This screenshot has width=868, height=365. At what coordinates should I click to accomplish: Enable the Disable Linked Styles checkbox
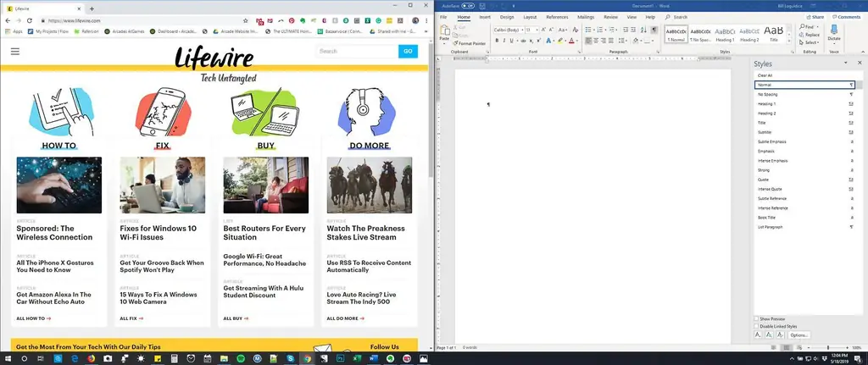pos(756,326)
